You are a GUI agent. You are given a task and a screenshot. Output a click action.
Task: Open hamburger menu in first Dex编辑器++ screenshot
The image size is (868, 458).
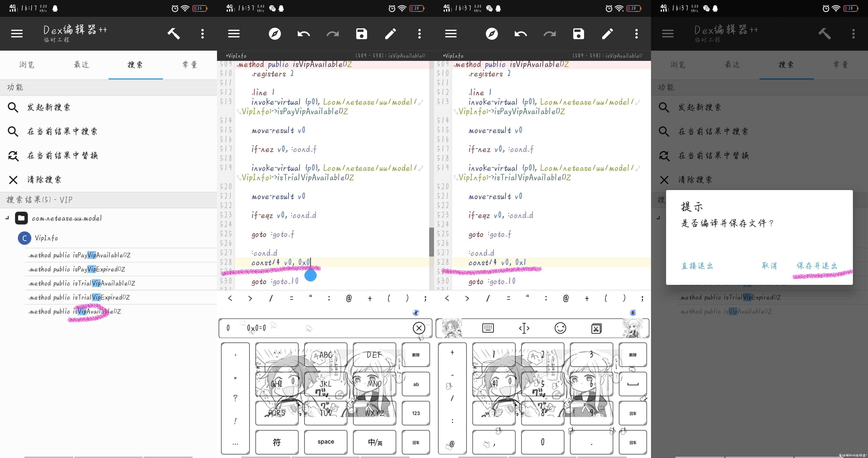[x=16, y=34]
